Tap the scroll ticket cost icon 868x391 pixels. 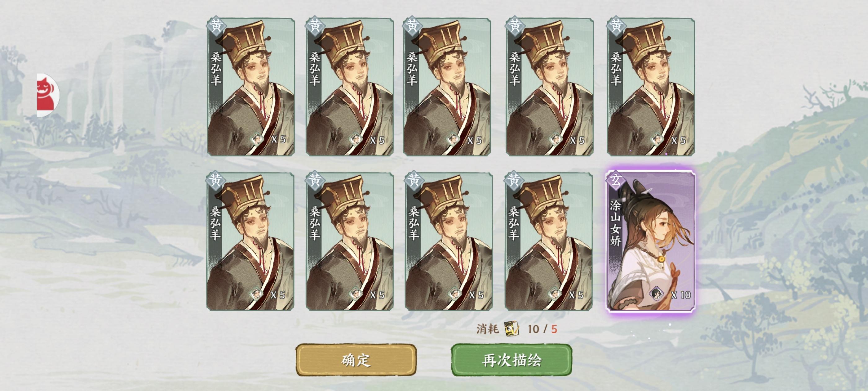pyautogui.click(x=512, y=329)
